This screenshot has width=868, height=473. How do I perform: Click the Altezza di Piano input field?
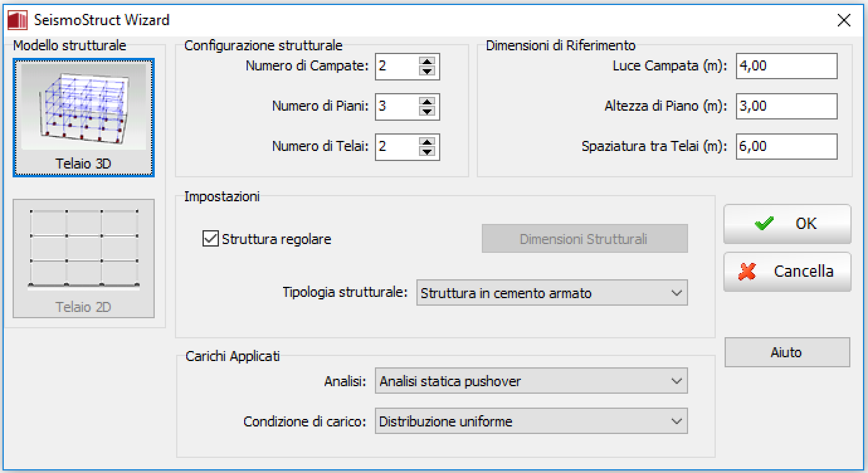[x=786, y=106]
